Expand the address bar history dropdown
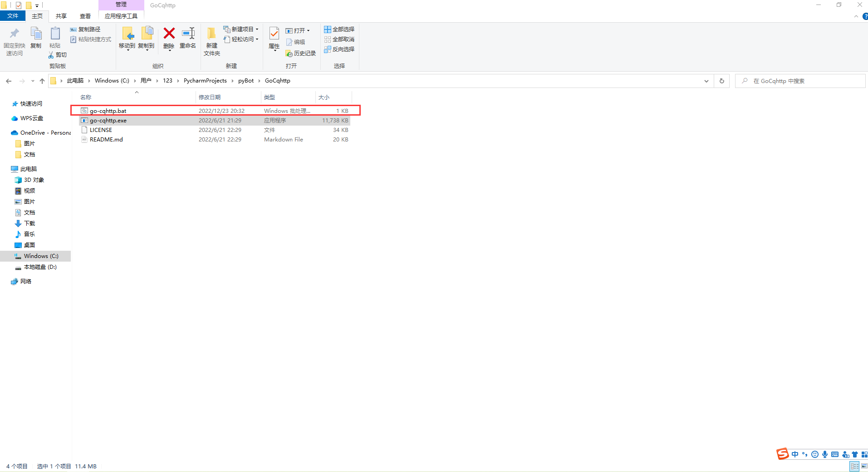The height and width of the screenshot is (472, 868). click(x=706, y=81)
